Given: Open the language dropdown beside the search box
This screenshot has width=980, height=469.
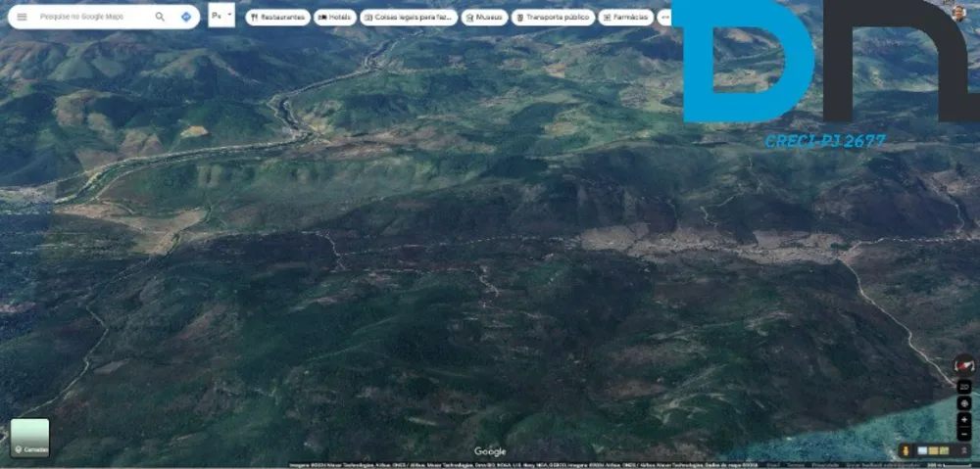Looking at the screenshot, I should click(x=221, y=15).
